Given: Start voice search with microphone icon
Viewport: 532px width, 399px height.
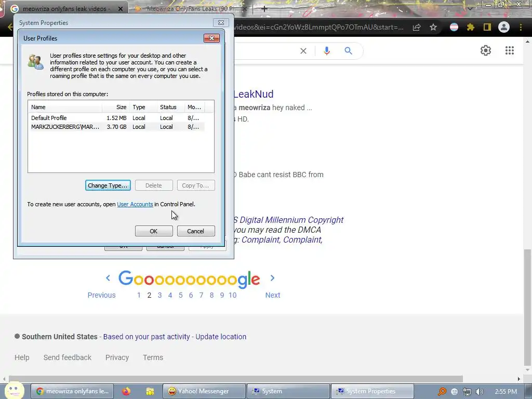Looking at the screenshot, I should click(x=326, y=51).
